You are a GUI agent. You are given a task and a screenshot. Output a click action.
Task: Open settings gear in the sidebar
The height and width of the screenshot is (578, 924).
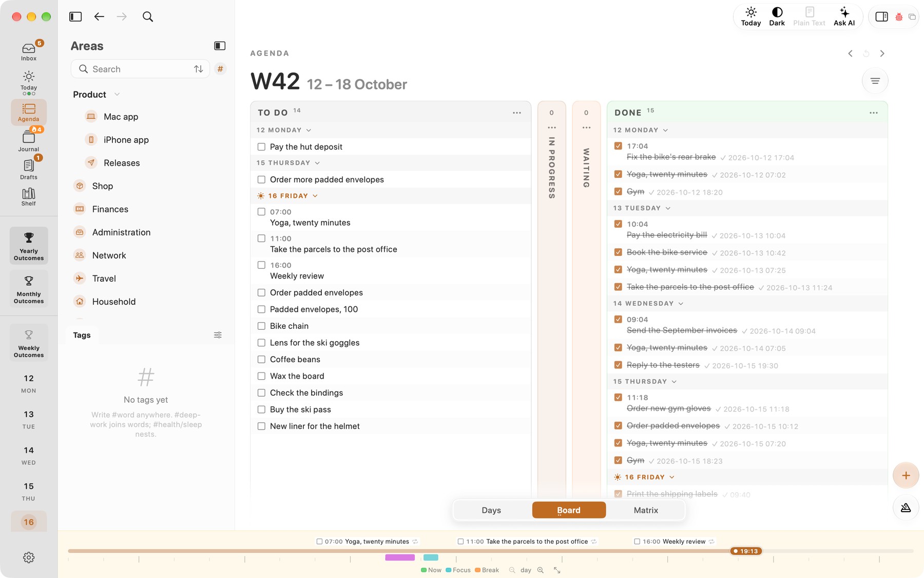point(29,557)
